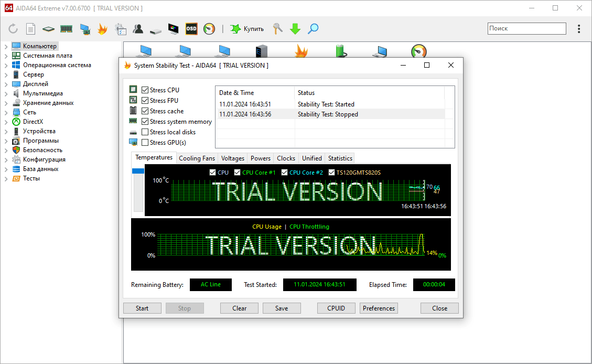Open the CPUID button
This screenshot has width=592, height=364.
336,308
